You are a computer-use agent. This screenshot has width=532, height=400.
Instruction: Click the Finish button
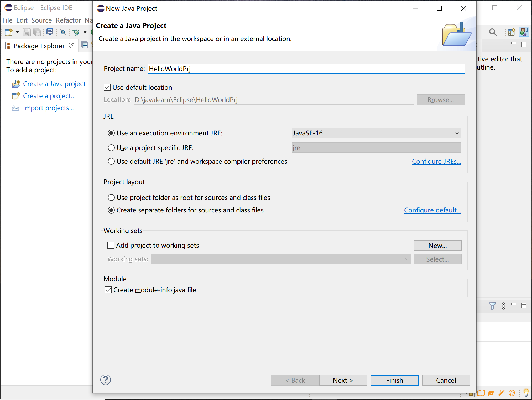pyautogui.click(x=394, y=380)
